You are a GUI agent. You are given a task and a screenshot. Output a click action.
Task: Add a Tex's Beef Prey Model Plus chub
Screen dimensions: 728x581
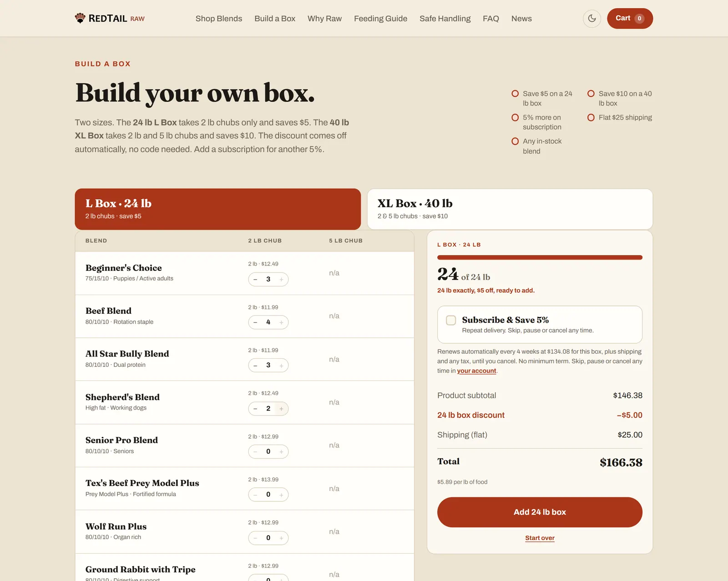(281, 495)
